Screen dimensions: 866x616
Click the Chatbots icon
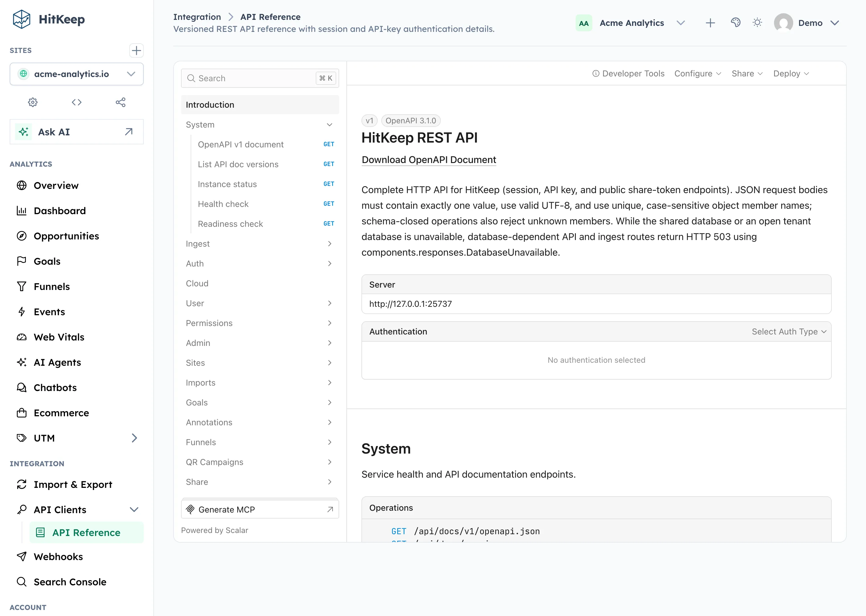(22, 388)
